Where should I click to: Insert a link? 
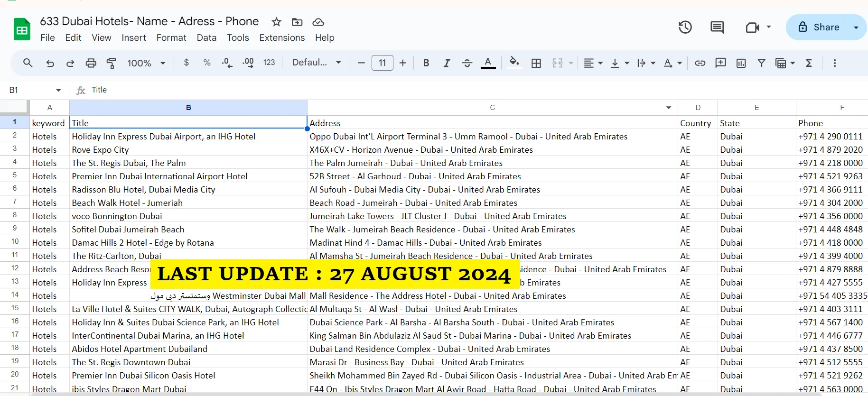[700, 63]
